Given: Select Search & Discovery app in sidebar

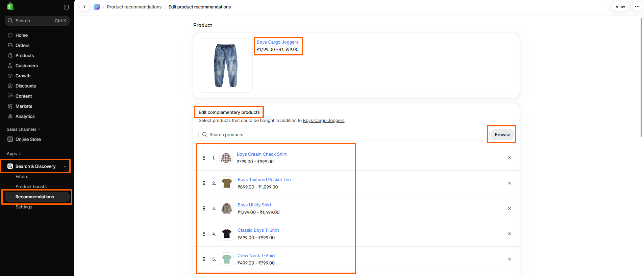Looking at the screenshot, I should coord(35,166).
